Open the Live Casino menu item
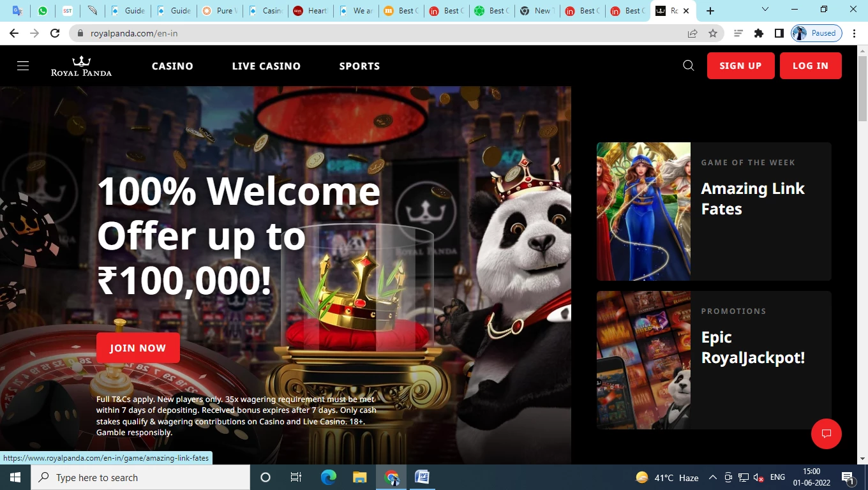 click(x=266, y=66)
